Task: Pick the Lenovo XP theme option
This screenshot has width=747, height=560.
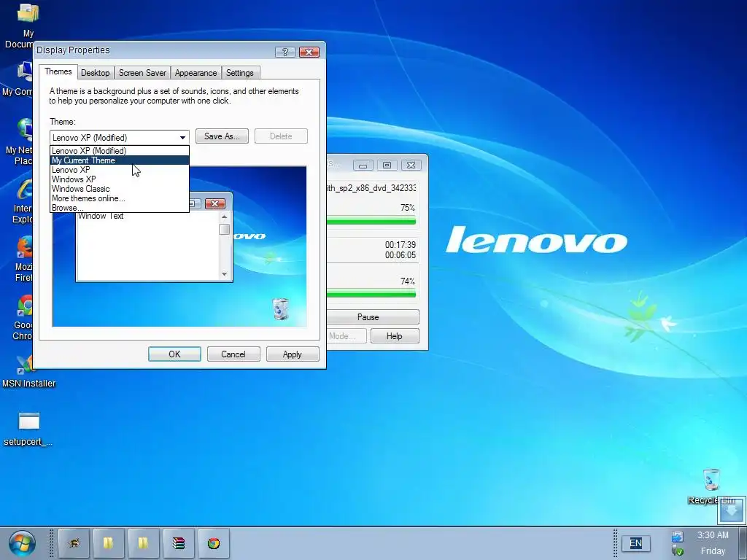Action: point(120,170)
